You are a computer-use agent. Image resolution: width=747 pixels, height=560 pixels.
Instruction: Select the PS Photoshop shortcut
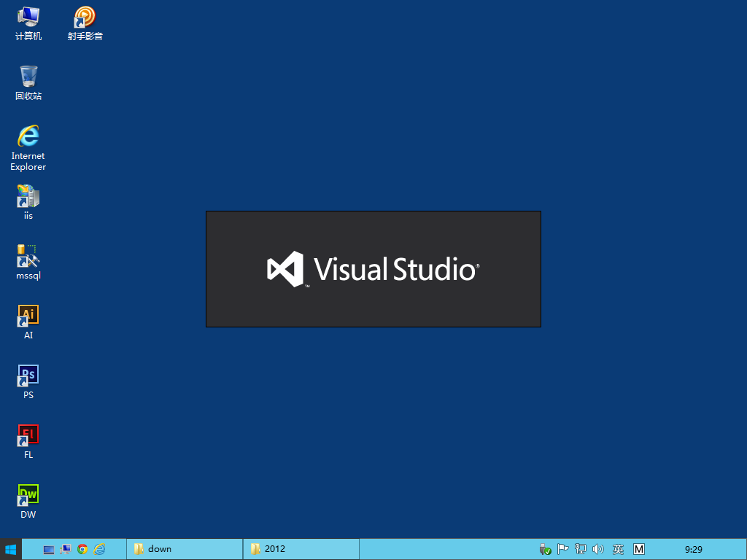tap(28, 382)
